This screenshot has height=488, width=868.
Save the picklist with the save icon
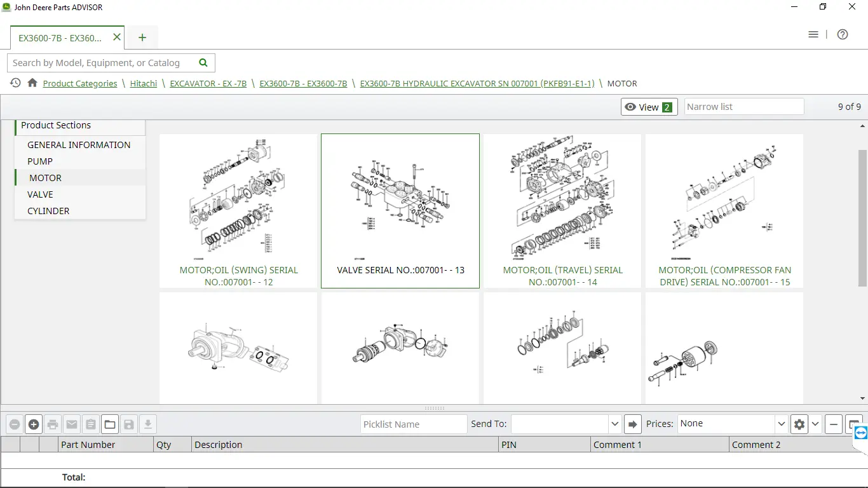[x=129, y=424]
